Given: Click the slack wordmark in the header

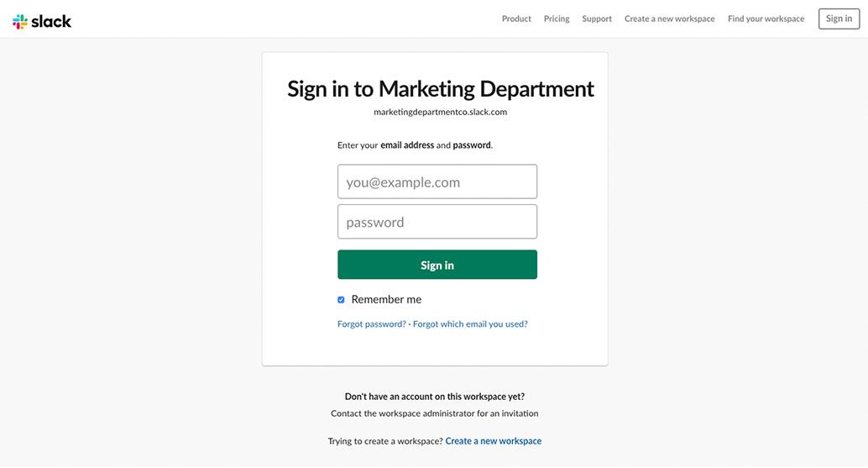Looking at the screenshot, I should coord(52,21).
